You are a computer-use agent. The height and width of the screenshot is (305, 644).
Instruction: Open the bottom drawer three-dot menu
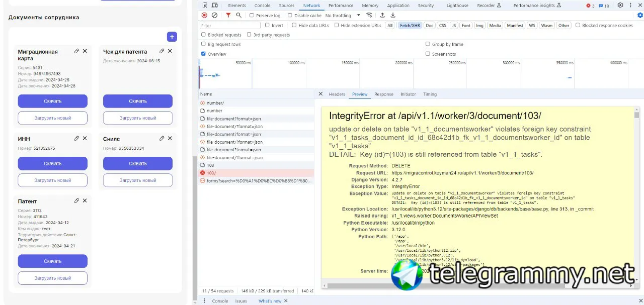pyautogui.click(x=204, y=301)
